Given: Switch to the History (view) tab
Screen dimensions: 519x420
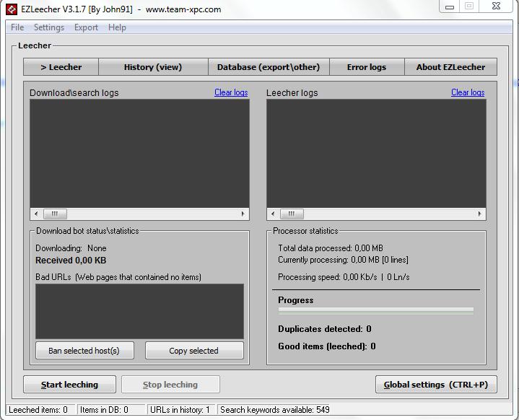Looking at the screenshot, I should point(153,67).
